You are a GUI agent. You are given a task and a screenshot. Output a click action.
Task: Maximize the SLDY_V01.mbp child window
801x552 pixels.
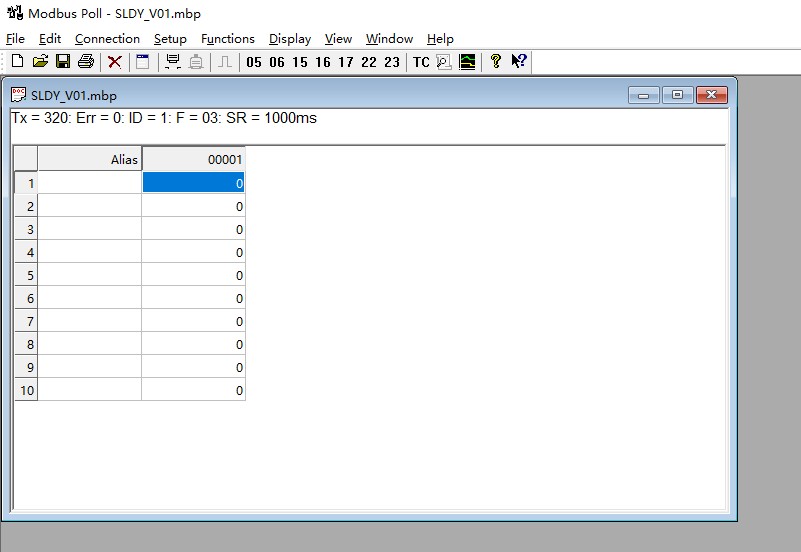click(677, 95)
